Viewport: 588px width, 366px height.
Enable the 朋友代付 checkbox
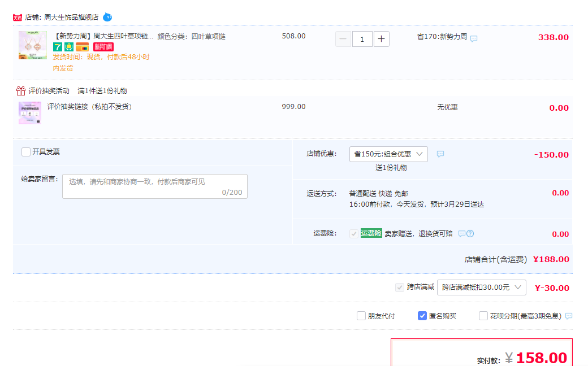click(x=361, y=316)
